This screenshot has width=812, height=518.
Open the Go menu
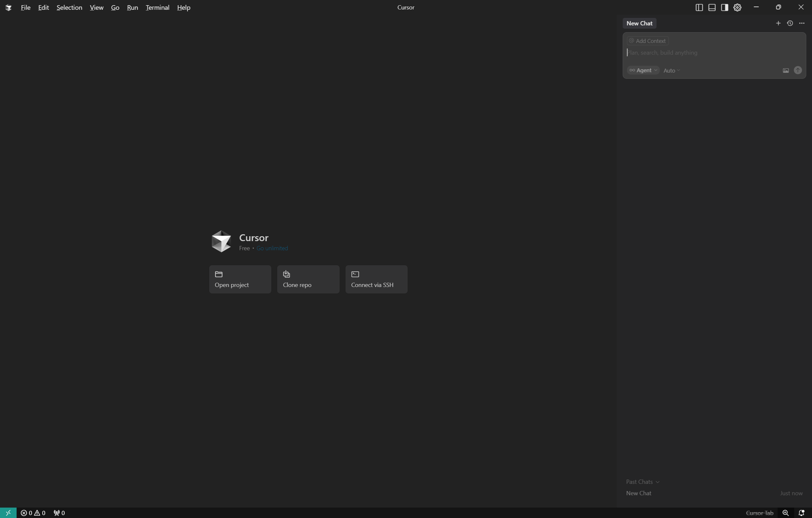tap(115, 7)
